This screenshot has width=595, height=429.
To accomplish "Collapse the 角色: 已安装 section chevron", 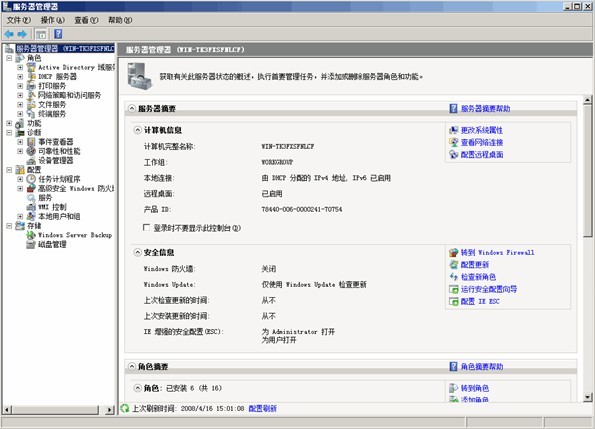I will click(x=137, y=388).
